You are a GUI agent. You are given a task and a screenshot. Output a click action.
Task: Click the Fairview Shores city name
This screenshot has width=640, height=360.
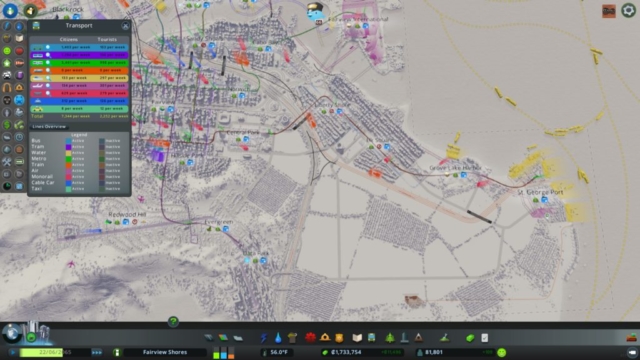pos(165,352)
